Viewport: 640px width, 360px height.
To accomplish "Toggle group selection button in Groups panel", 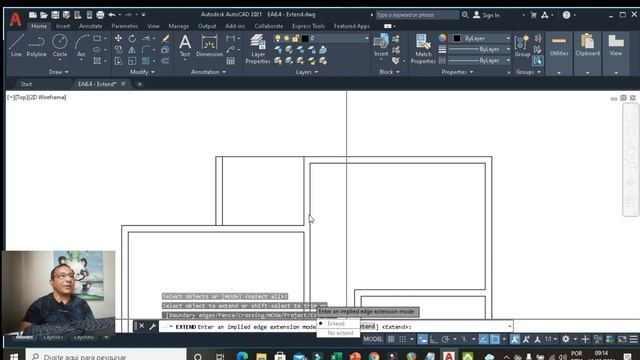I will coord(538,61).
